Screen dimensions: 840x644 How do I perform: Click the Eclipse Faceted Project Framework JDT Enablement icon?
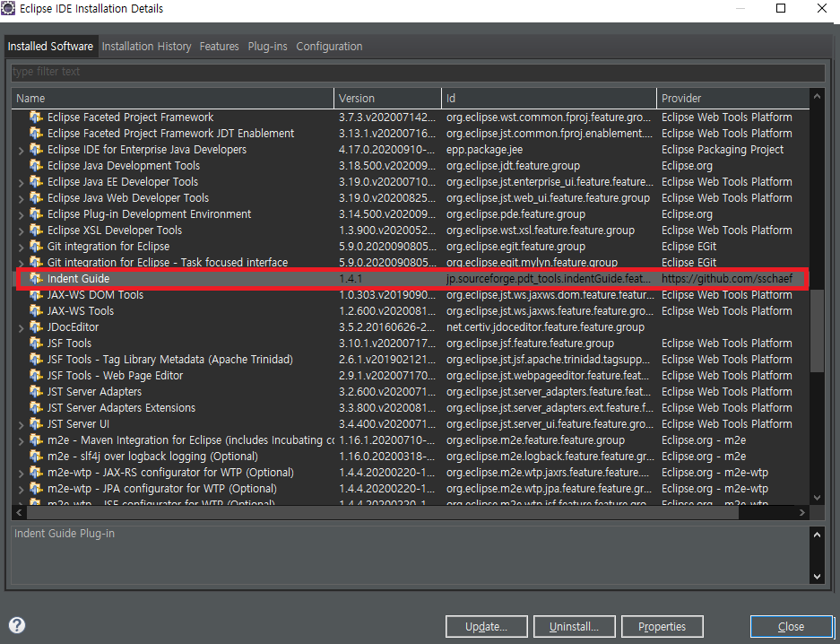[x=36, y=133]
